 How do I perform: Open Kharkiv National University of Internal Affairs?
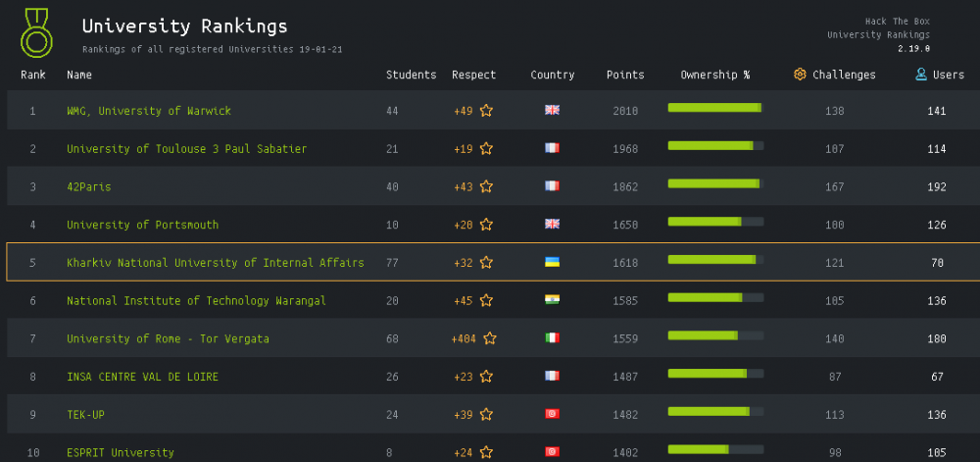pos(215,263)
